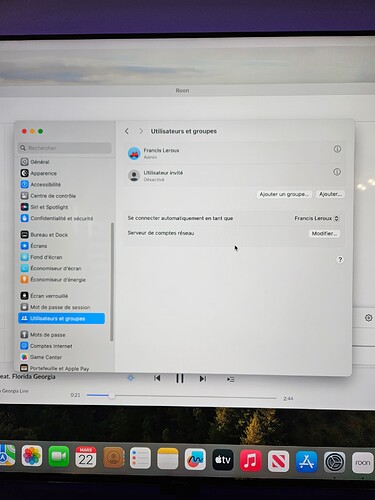Open the Photos app in dock
This screenshot has height=500, width=375.
coord(32,456)
